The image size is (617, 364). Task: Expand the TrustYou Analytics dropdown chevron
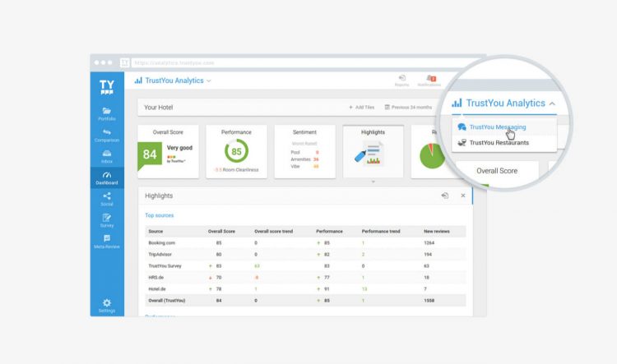coord(209,81)
